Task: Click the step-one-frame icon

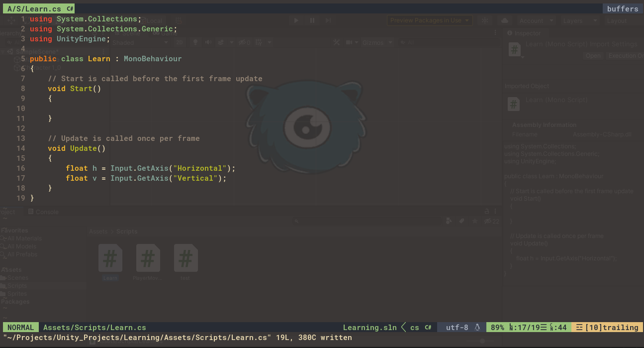Action: click(x=328, y=20)
